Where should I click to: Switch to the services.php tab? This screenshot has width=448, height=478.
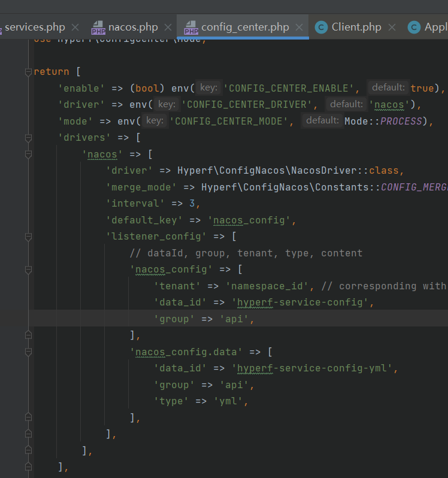coord(35,27)
